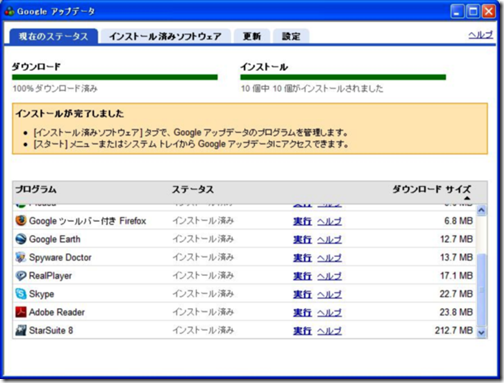The image size is (504, 383).
Task: Click the scrollbar up arrow
Action: tap(481, 210)
